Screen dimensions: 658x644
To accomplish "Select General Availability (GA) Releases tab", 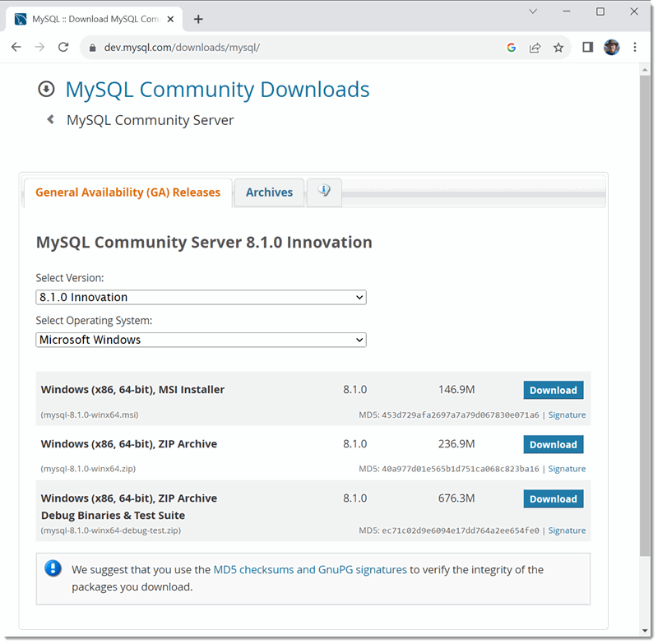I will (x=128, y=192).
